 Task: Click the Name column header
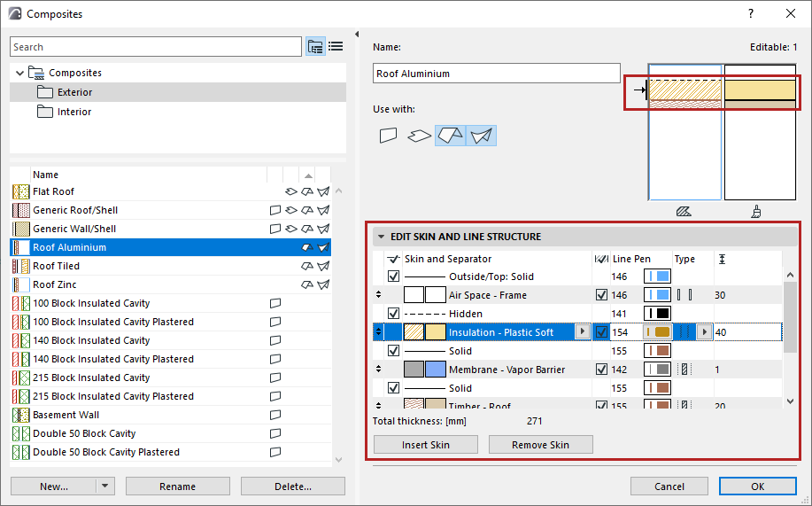click(45, 175)
